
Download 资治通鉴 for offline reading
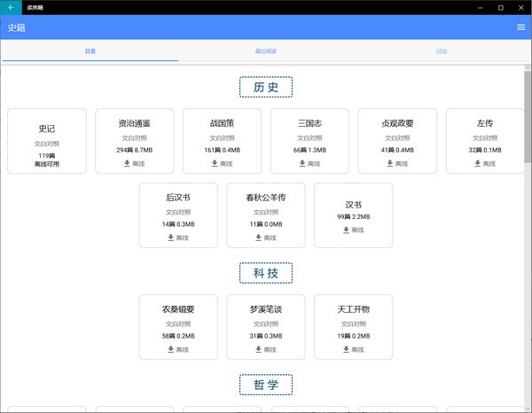click(x=134, y=163)
